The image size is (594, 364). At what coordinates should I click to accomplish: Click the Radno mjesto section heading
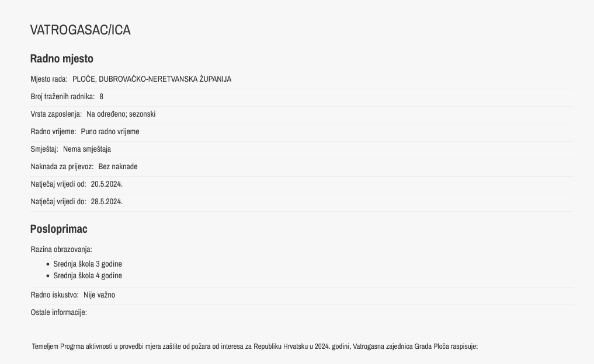(x=62, y=59)
